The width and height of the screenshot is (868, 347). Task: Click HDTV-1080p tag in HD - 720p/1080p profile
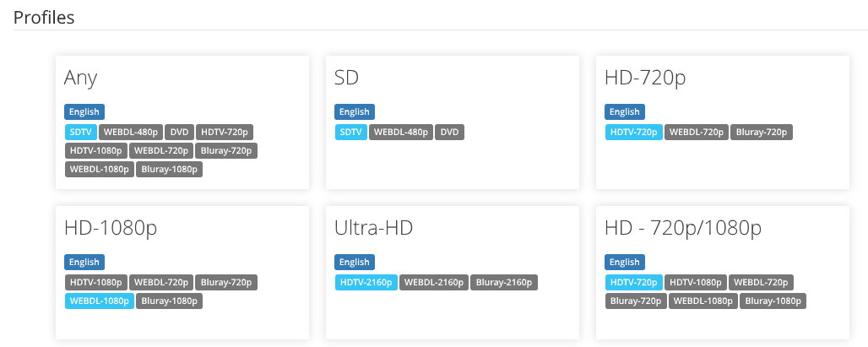click(x=696, y=283)
